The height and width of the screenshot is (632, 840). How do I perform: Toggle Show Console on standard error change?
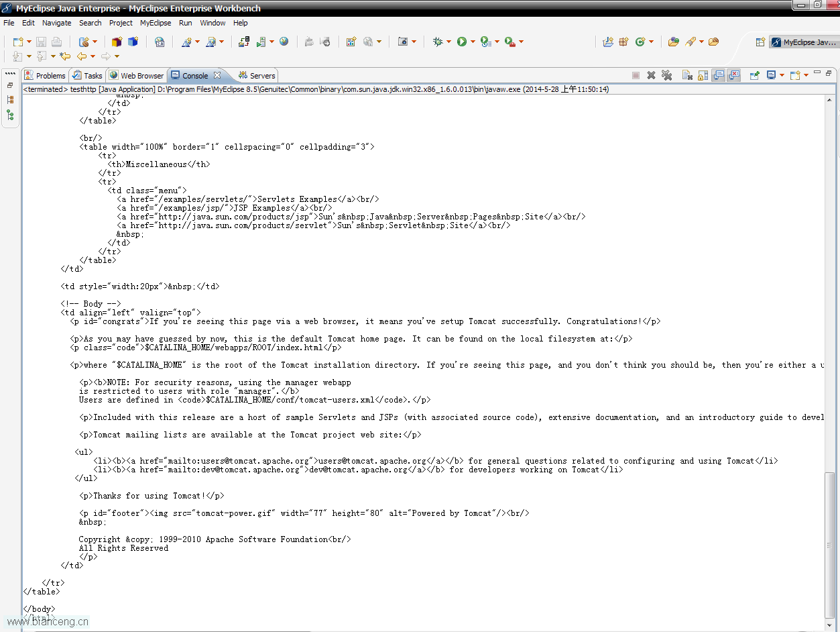click(x=734, y=75)
